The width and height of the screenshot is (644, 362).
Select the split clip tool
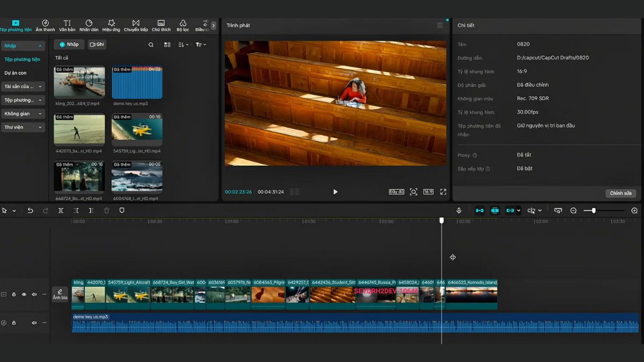point(61,210)
